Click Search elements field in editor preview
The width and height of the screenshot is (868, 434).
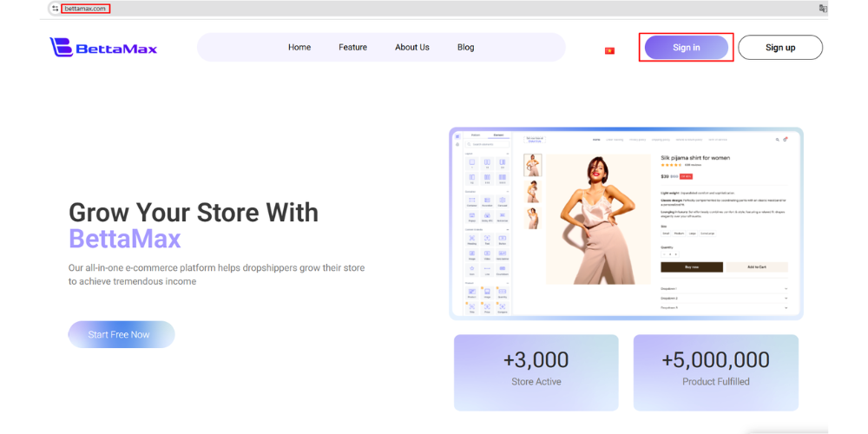click(487, 144)
